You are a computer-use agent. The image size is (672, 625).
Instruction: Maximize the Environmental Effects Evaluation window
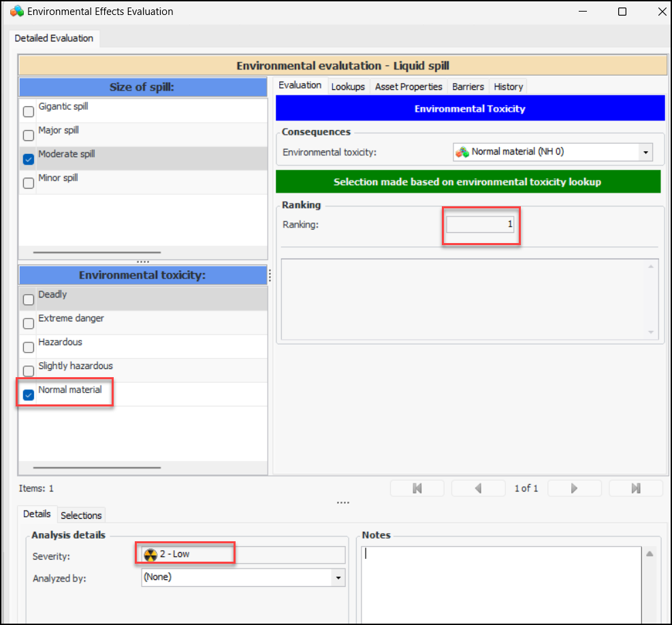tap(622, 12)
